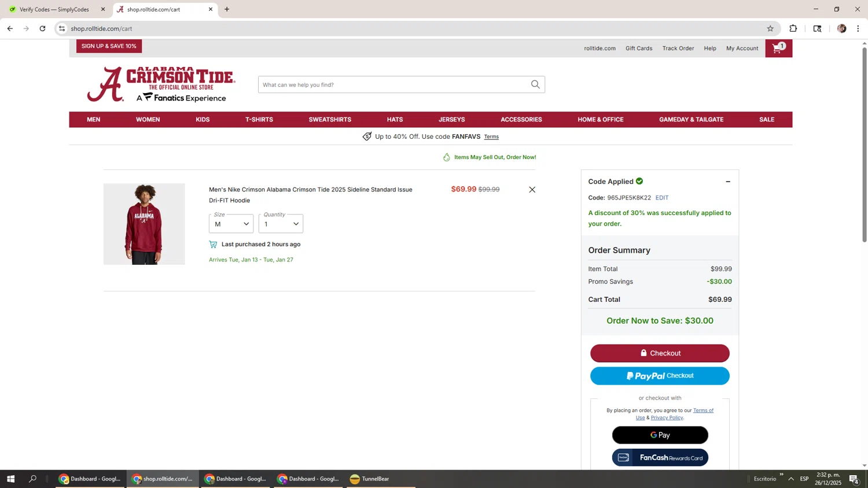Open Windows Start menu

[10, 479]
